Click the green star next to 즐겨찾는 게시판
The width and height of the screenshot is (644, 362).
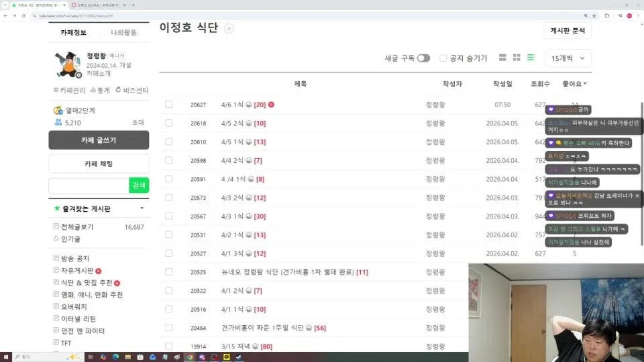(x=57, y=208)
